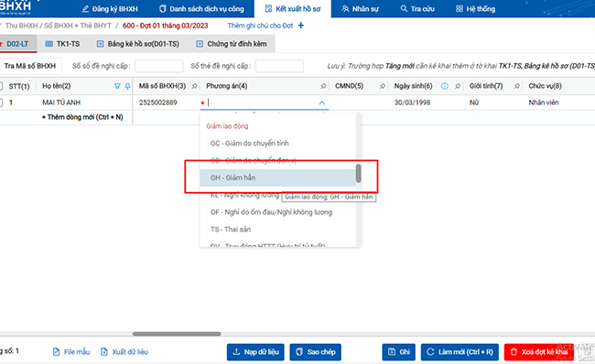Pin the Mã số BHXH(3) column

pos(194,87)
